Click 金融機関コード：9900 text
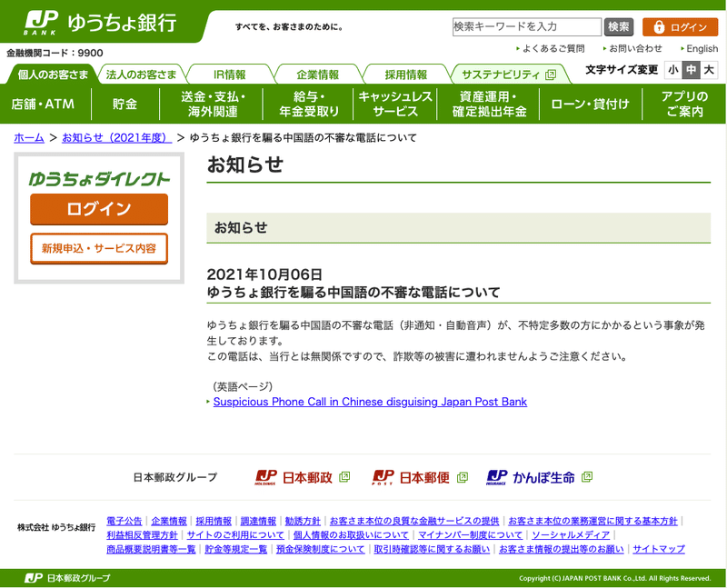Screen dimensions: 727x588 (55, 53)
